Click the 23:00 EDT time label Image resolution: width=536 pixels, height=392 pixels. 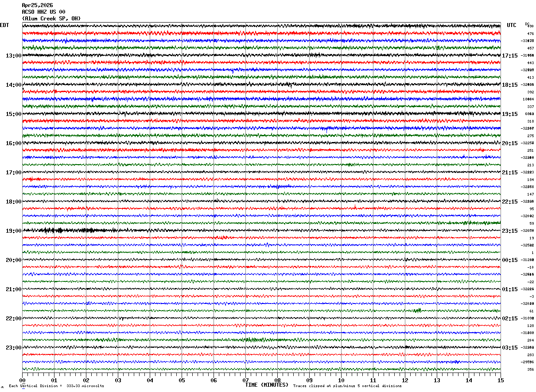point(13,348)
